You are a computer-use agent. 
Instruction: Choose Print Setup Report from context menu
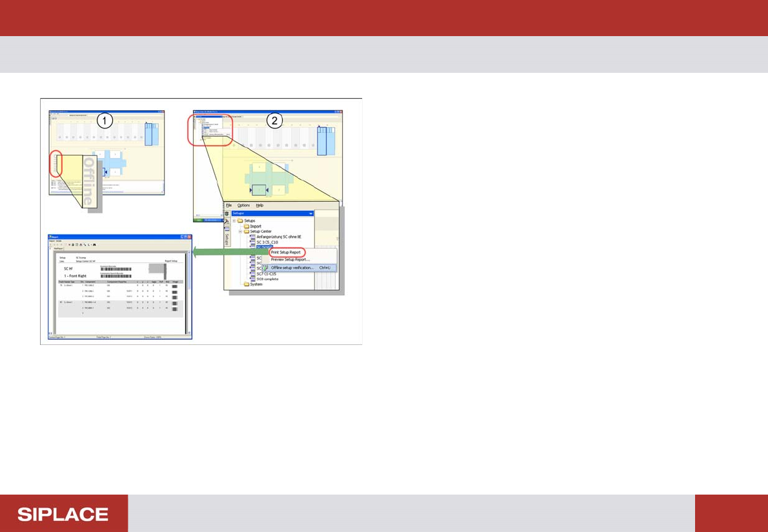tap(285, 252)
